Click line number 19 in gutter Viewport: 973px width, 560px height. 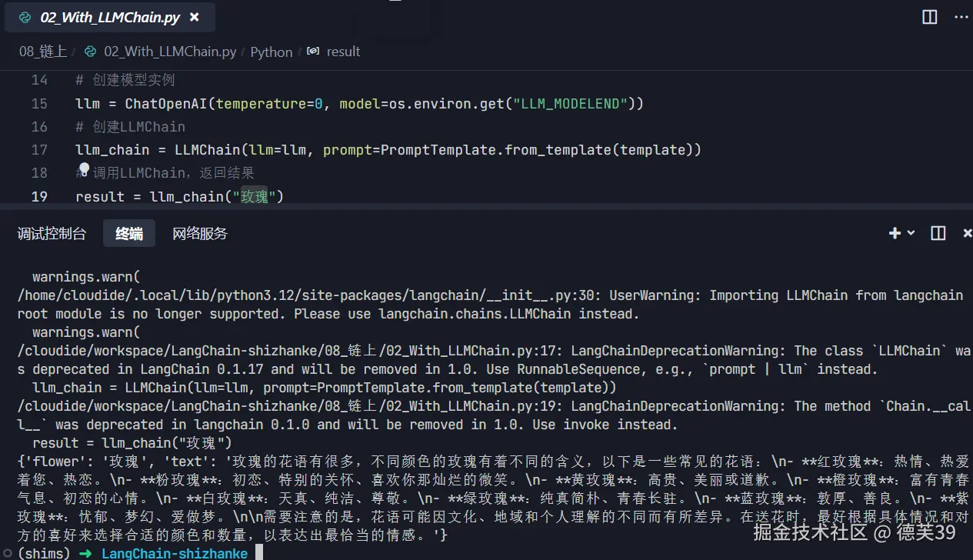(x=39, y=196)
